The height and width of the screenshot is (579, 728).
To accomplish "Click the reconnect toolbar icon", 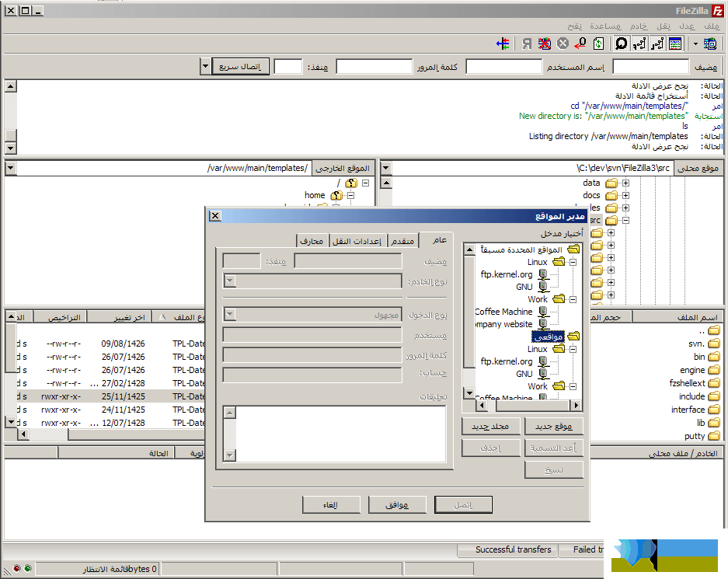I will click(527, 44).
